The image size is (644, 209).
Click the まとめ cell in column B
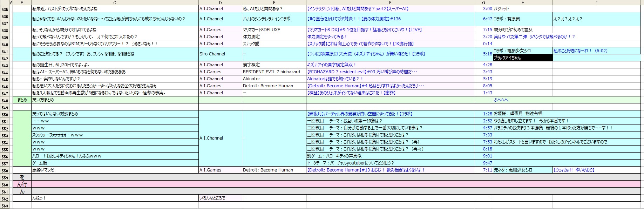(22, 100)
